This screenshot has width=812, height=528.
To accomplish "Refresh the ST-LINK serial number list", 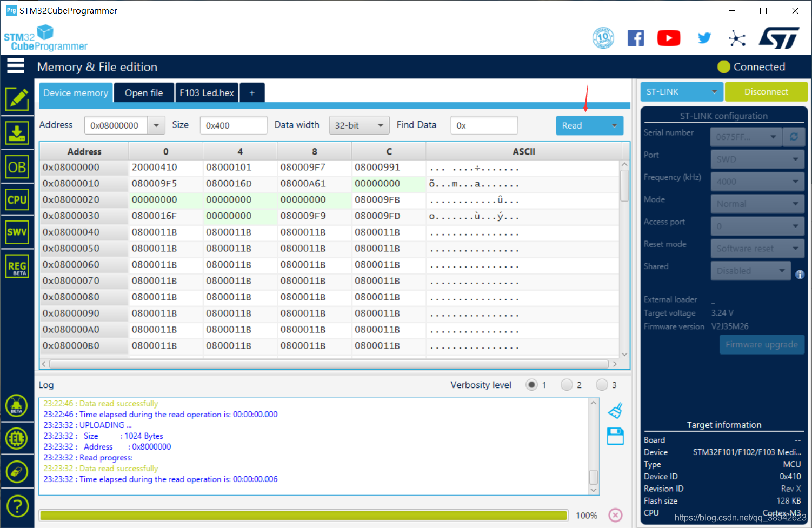I will 794,137.
